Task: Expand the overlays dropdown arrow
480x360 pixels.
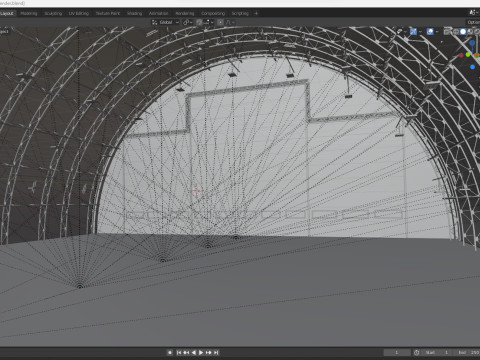Action: tap(437, 32)
